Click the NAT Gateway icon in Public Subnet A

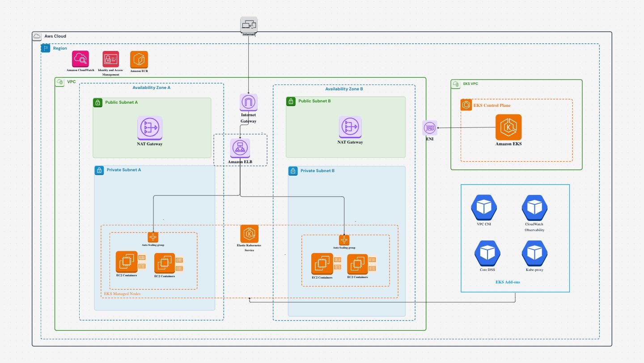pos(150,128)
